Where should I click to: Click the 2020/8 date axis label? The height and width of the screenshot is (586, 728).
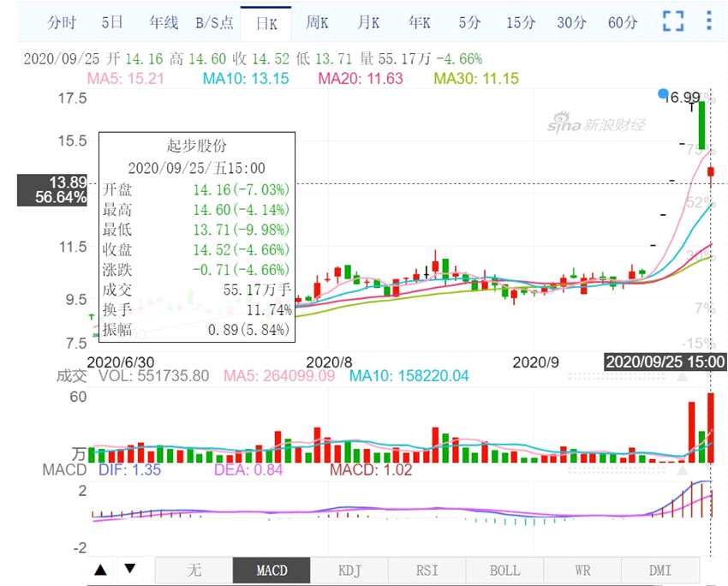pyautogui.click(x=329, y=362)
